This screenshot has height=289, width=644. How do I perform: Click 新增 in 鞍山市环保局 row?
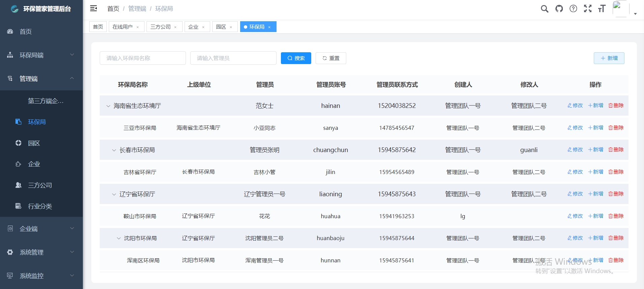click(x=595, y=216)
